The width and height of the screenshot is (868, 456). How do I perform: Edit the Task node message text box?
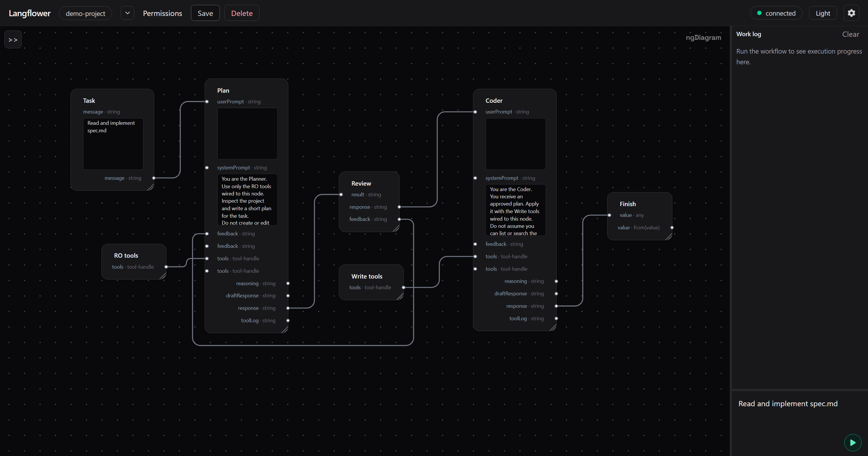[x=113, y=144]
